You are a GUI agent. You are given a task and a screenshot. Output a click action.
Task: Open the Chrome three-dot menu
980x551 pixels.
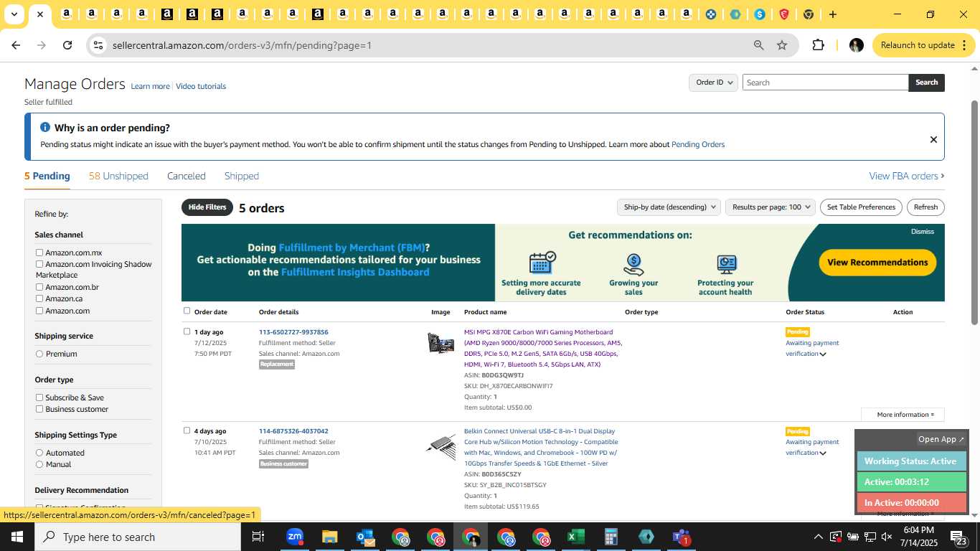[963, 45]
